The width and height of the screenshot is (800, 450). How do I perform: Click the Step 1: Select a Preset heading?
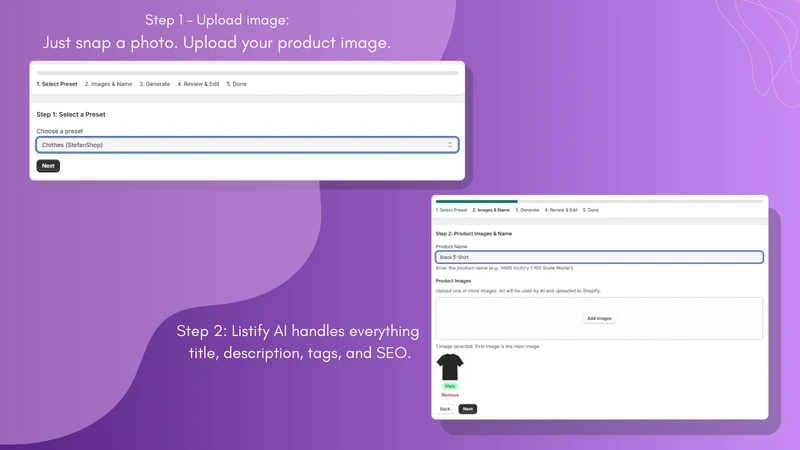(71, 115)
